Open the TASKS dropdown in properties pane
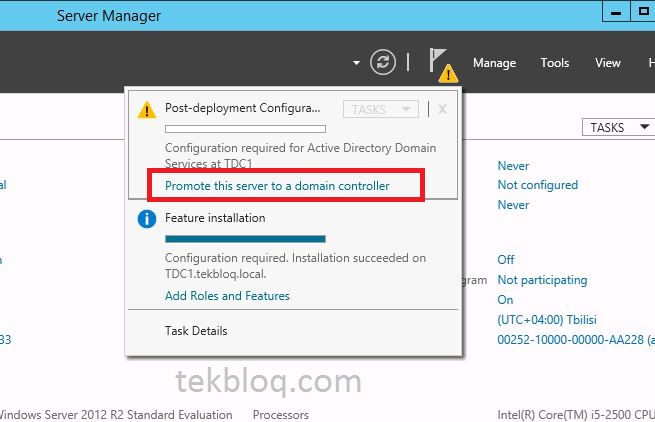 (618, 127)
